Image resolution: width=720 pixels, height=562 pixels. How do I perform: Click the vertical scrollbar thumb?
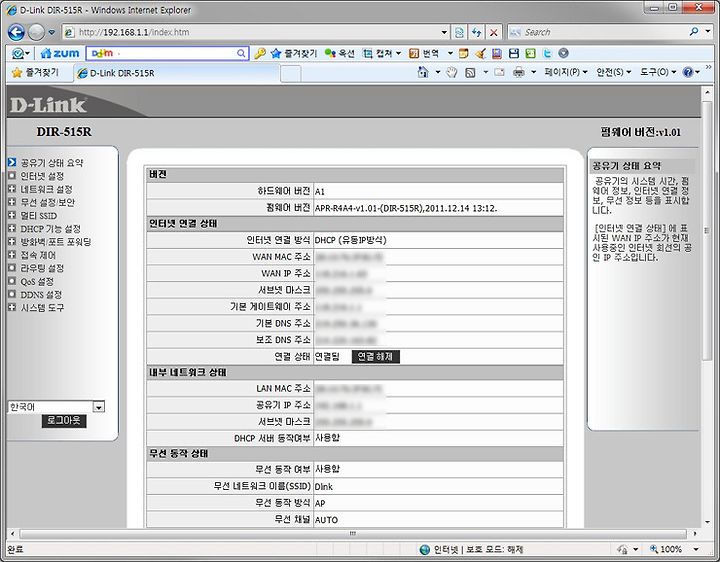(x=707, y=230)
